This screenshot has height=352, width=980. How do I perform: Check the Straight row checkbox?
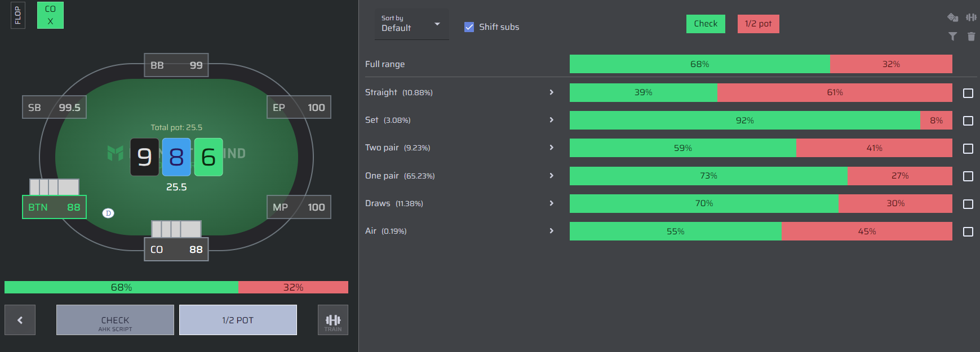click(x=968, y=93)
